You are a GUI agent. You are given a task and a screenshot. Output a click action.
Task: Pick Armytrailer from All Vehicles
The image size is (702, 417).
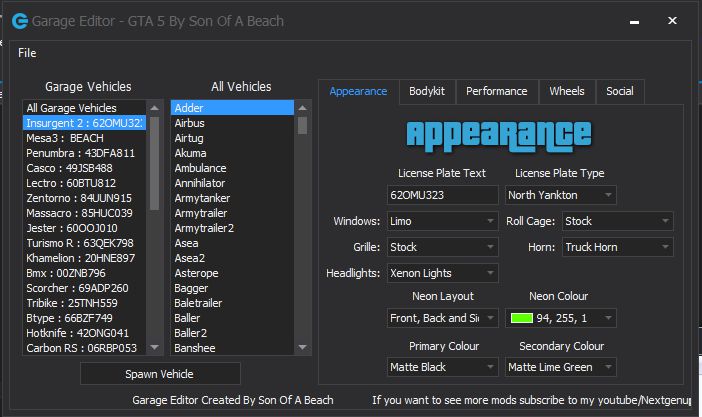click(232, 213)
